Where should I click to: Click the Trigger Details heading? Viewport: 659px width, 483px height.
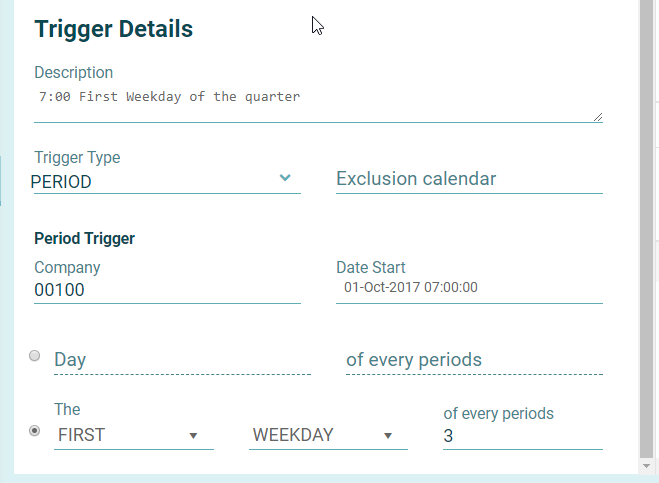pos(114,29)
